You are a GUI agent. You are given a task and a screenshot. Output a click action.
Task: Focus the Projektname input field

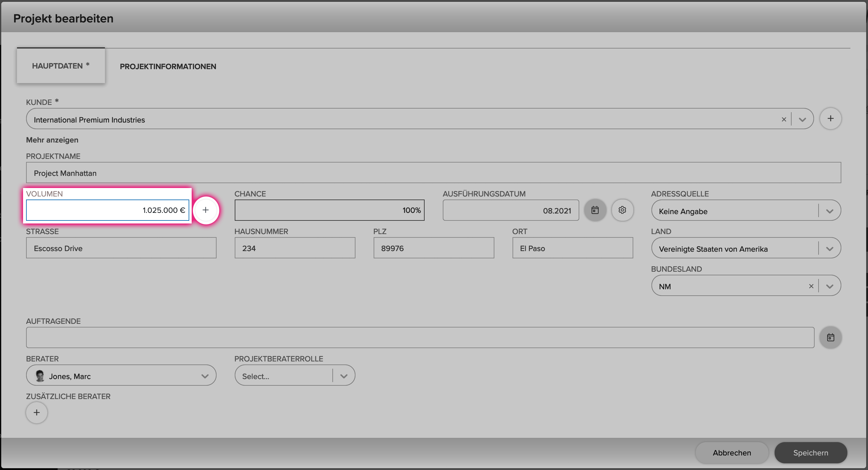tap(433, 173)
